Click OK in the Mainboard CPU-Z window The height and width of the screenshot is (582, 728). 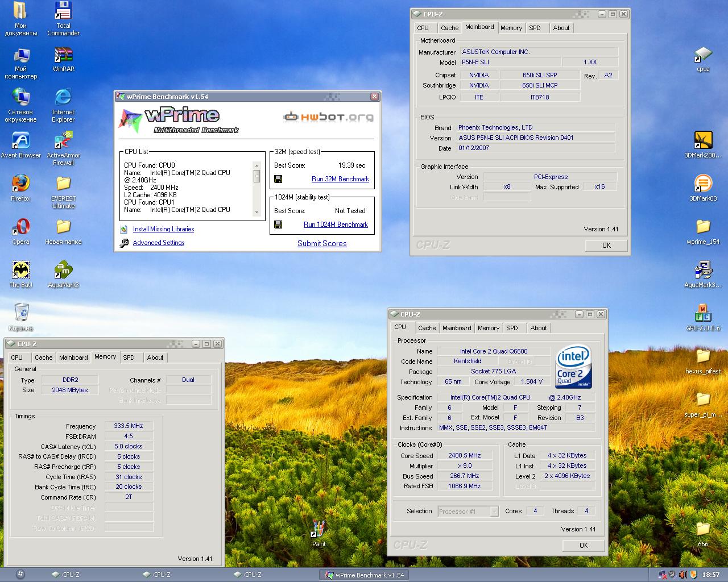pos(606,246)
